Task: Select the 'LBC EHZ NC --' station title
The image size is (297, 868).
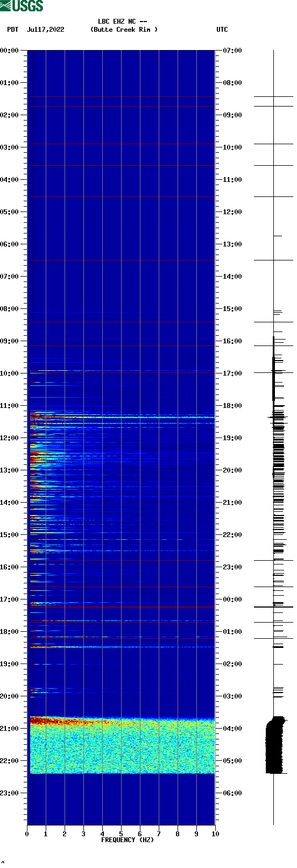Action: point(123,22)
